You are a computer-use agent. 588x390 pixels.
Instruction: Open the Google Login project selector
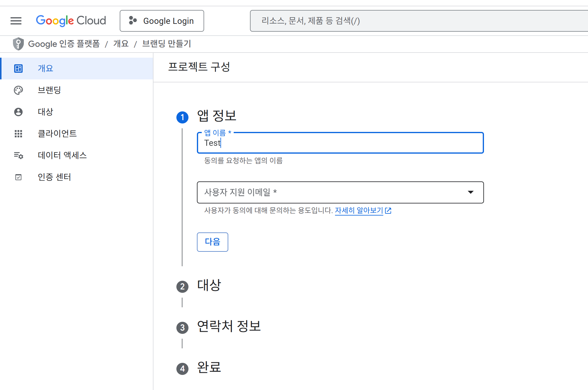coord(162,21)
